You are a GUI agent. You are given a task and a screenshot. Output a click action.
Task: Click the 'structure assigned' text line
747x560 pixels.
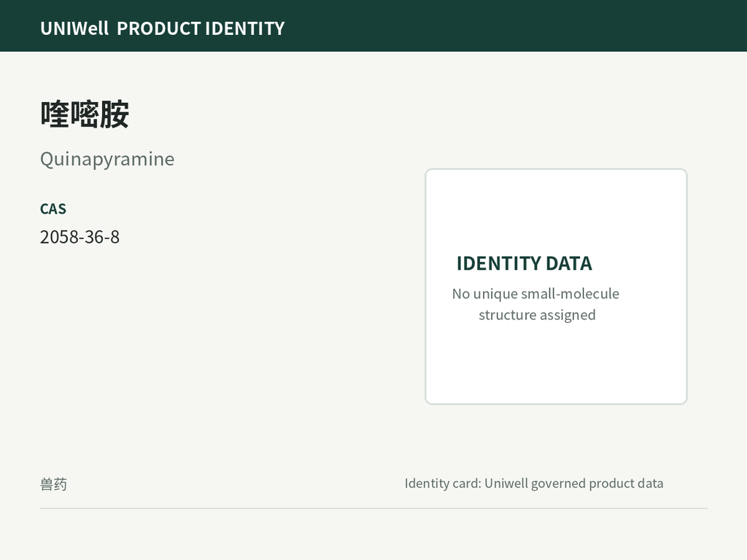537,315
